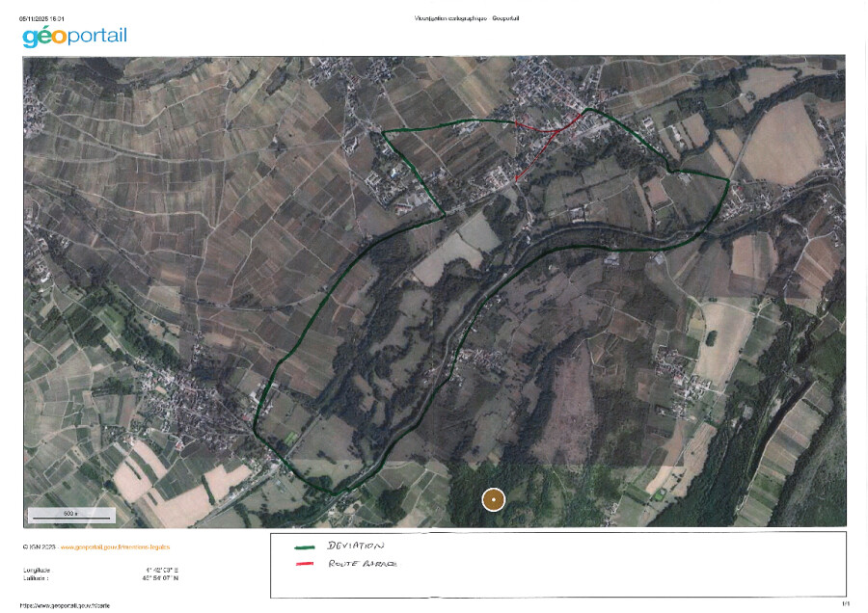Click the green detour line's southern tip
The image size is (868, 613).
tap(333, 493)
